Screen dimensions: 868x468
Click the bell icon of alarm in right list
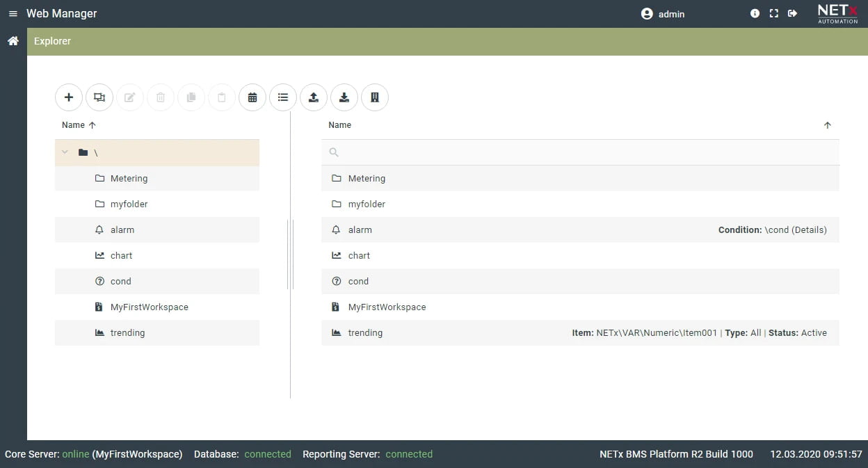tap(337, 229)
